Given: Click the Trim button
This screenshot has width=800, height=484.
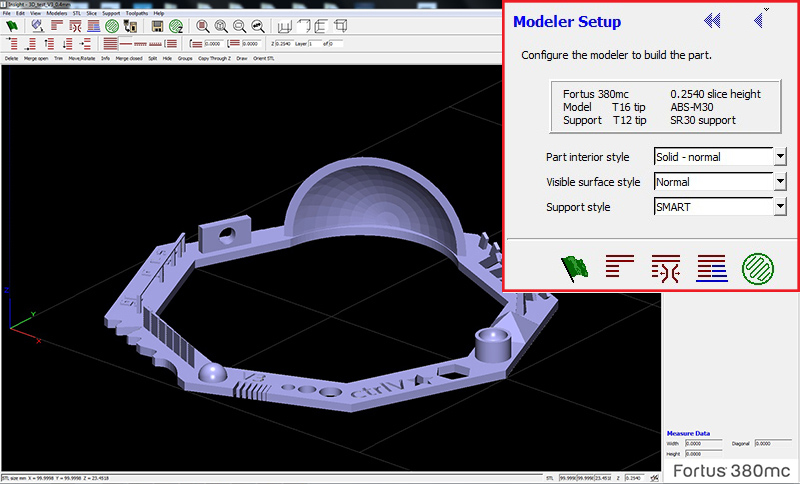Looking at the screenshot, I should coord(58,59).
